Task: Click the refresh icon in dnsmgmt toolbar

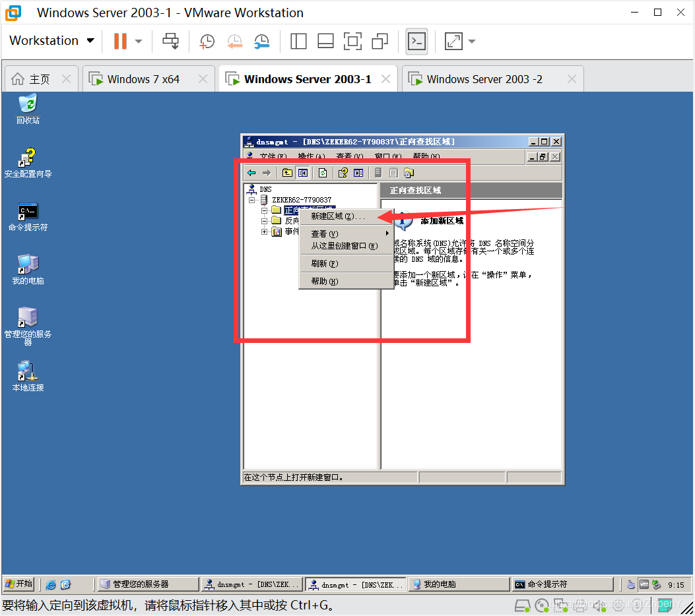Action: click(x=323, y=173)
